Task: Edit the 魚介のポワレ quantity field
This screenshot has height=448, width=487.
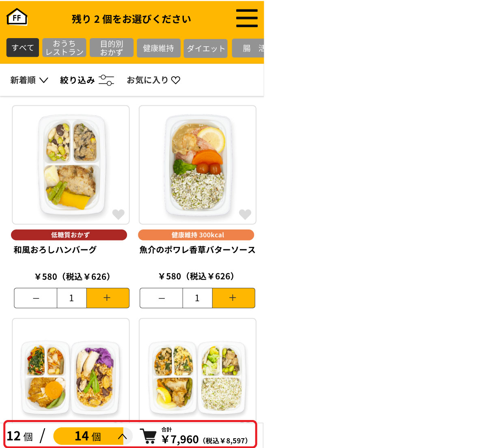Action: pos(198,298)
